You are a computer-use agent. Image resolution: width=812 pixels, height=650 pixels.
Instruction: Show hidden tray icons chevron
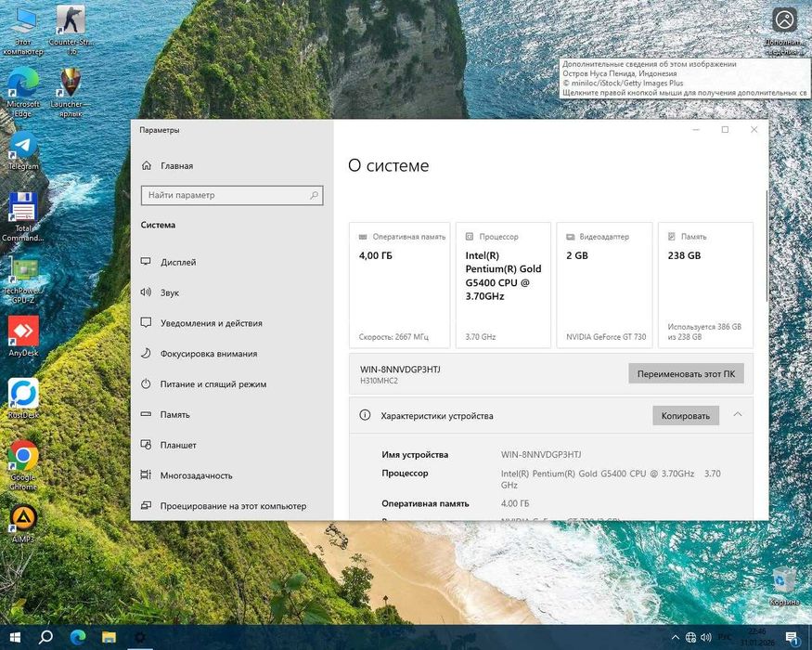coord(676,638)
